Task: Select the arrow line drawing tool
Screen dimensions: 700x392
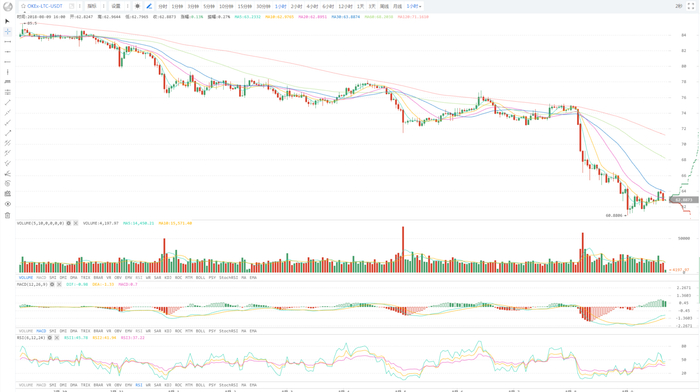Action: [x=7, y=133]
